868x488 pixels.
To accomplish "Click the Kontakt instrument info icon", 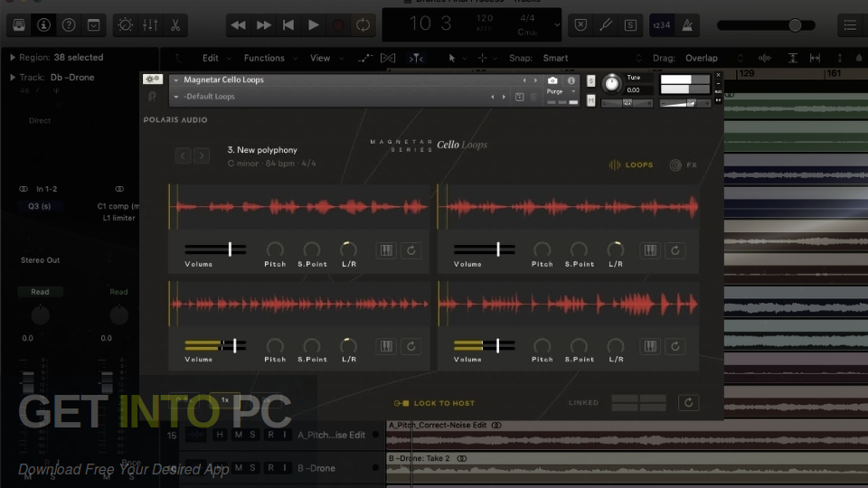I will (571, 80).
